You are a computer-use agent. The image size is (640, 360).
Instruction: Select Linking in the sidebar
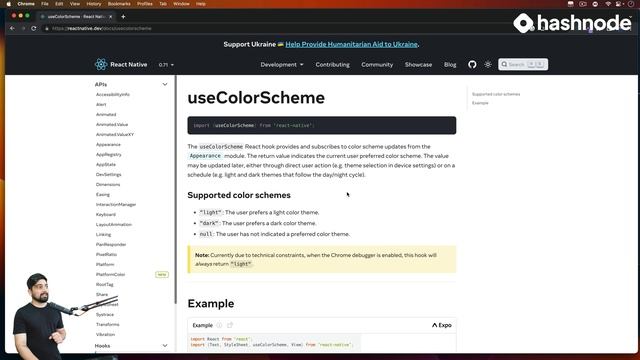pos(103,235)
